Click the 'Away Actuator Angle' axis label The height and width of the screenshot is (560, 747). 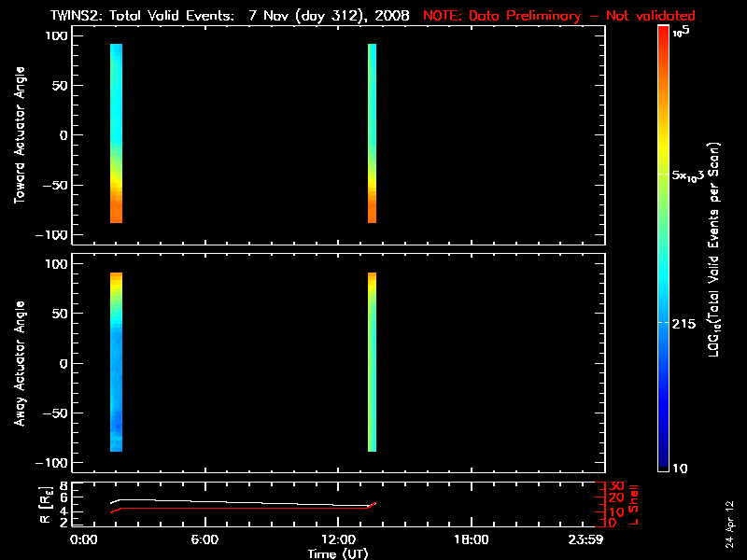click(17, 363)
